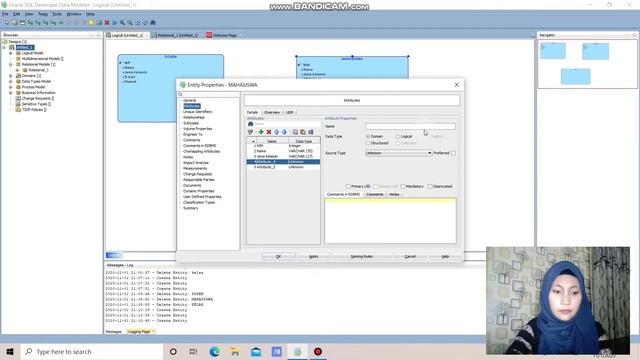The image size is (640, 360).
Task: Open the File menu
Action: pos(5,14)
